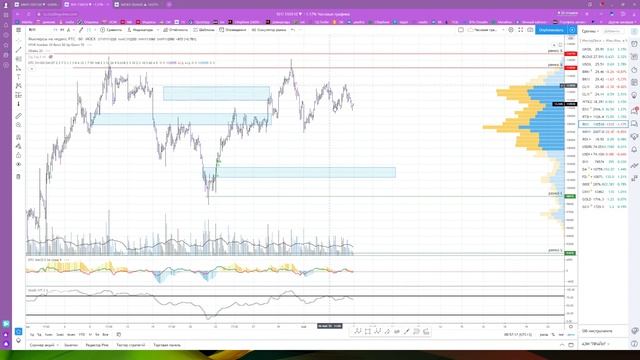Screen dimensions: 640x360
Task: Toggle stay in drawing mode
Action: [x=18, y=146]
